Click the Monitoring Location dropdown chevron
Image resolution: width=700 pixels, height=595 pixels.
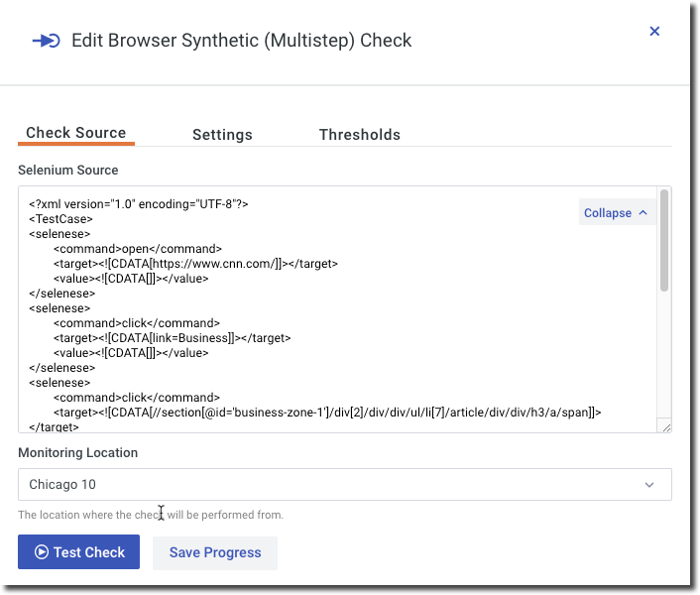[x=649, y=485]
